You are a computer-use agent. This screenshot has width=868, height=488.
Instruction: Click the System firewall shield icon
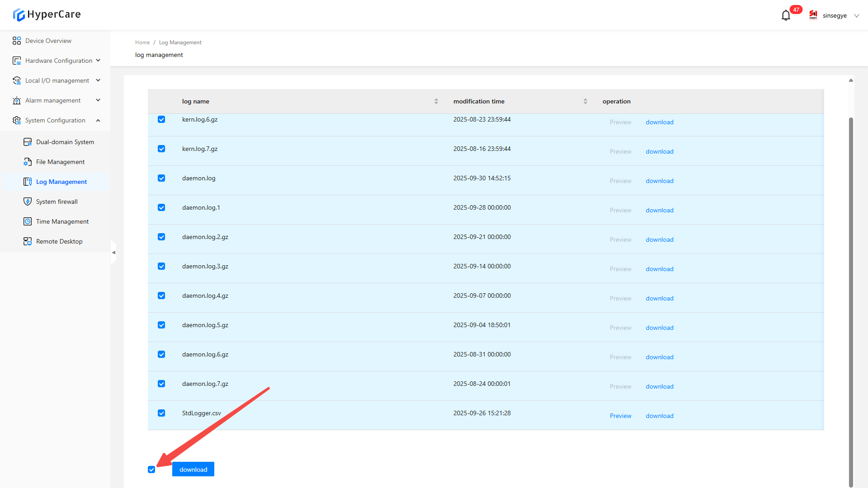28,202
